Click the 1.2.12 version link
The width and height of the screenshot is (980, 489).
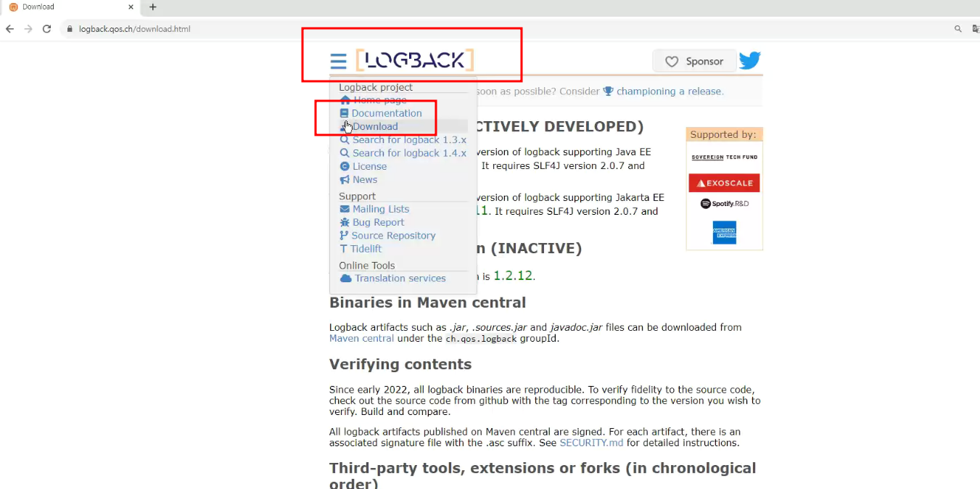[x=513, y=276]
